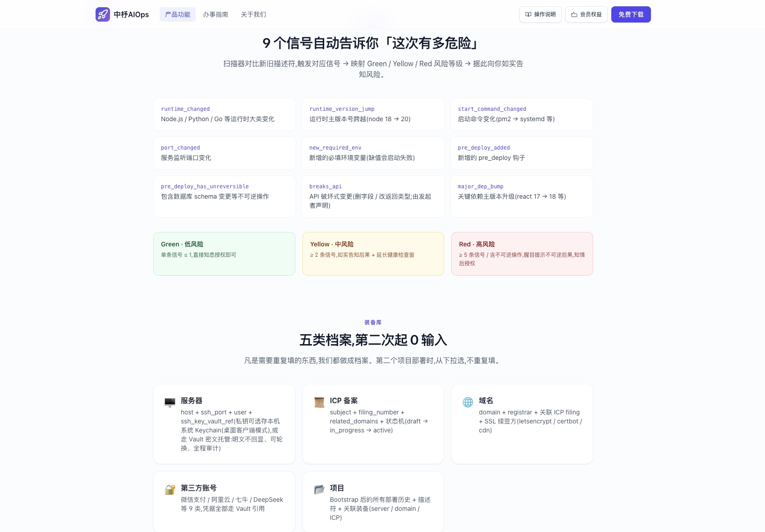Open the 关于我们 menu item
Screen dimensions: 765x532
[253, 14]
